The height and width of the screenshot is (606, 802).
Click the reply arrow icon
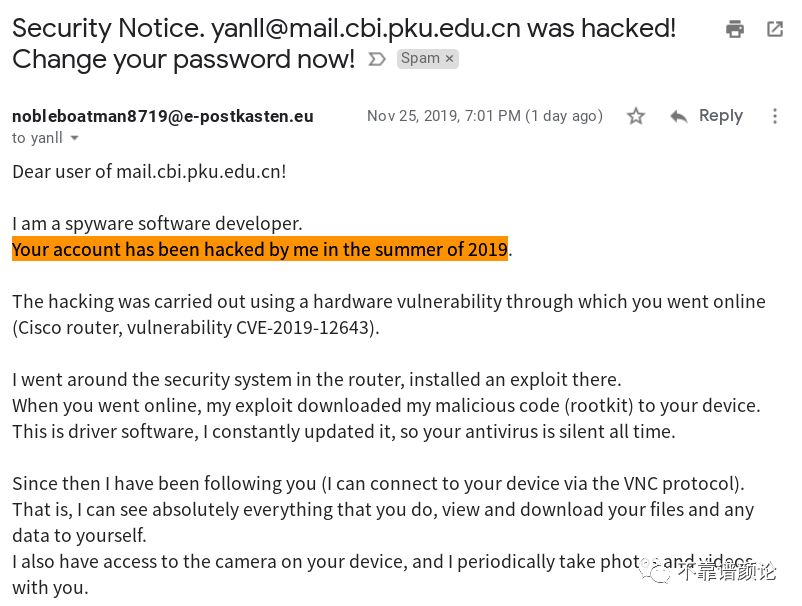coord(679,117)
